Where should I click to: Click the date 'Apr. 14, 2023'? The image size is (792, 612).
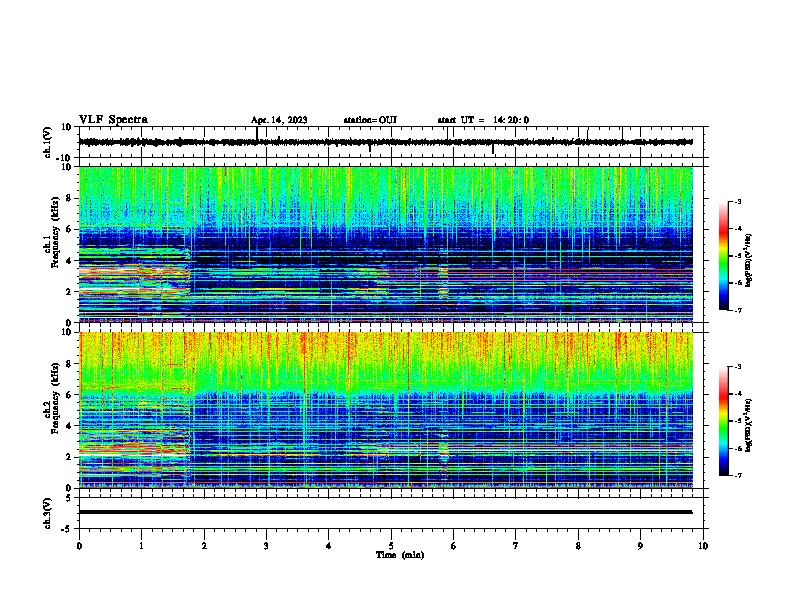tap(279, 120)
